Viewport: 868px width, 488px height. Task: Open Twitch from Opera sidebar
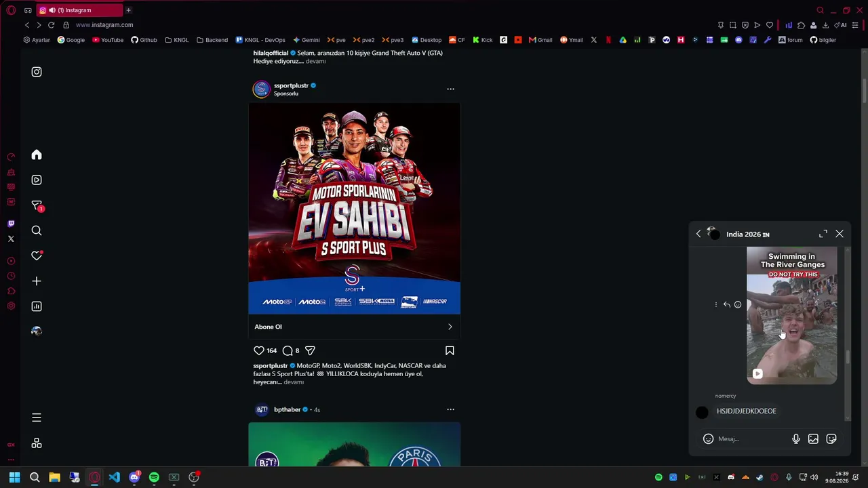pos(11,224)
